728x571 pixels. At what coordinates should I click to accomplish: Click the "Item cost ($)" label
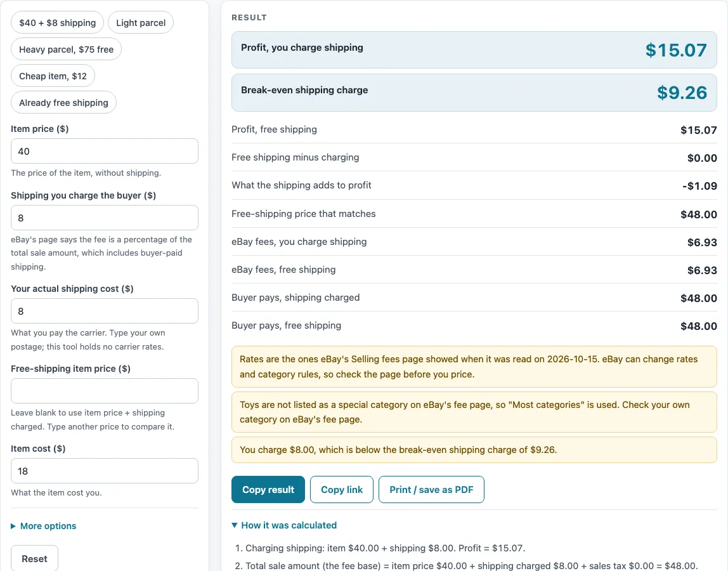(38, 449)
